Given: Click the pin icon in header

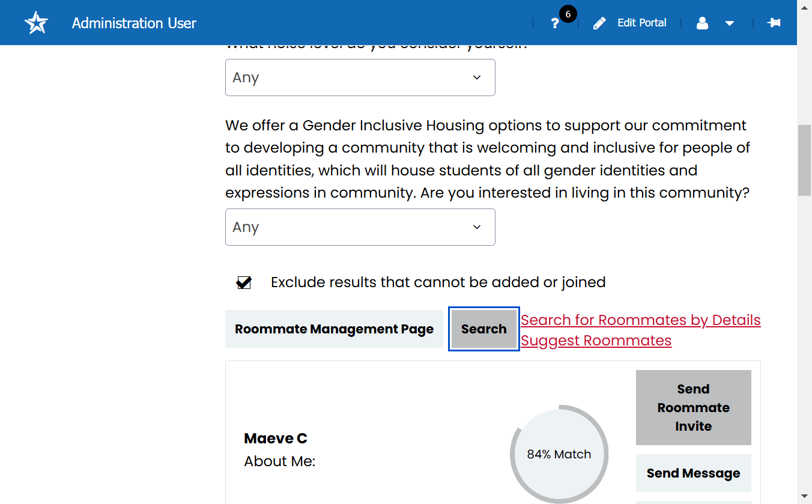Looking at the screenshot, I should click(x=774, y=23).
